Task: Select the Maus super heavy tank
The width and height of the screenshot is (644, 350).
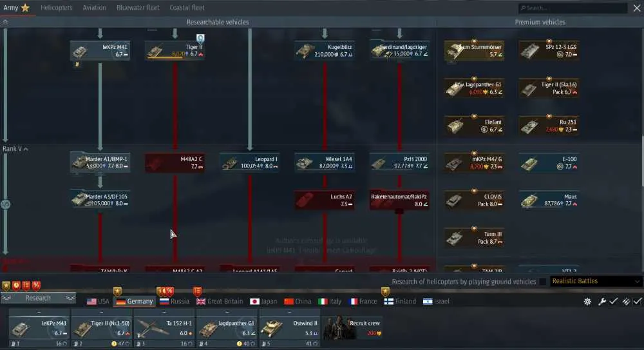Action: pyautogui.click(x=549, y=200)
